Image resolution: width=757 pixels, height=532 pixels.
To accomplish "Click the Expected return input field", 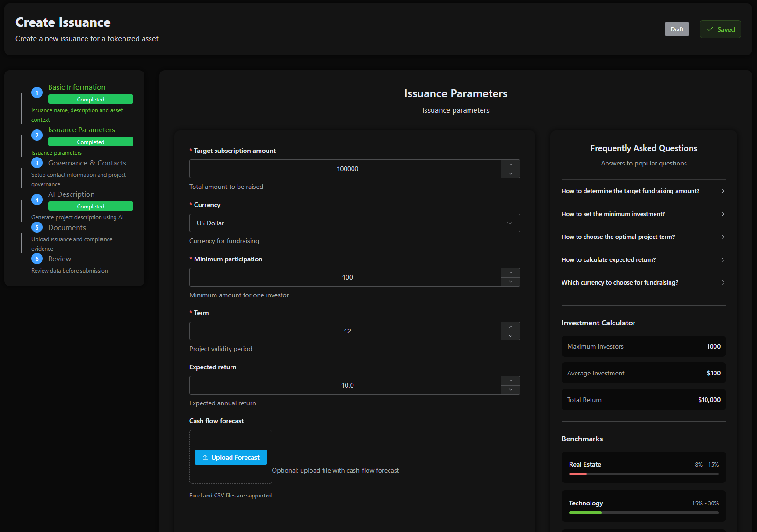I will tap(345, 385).
